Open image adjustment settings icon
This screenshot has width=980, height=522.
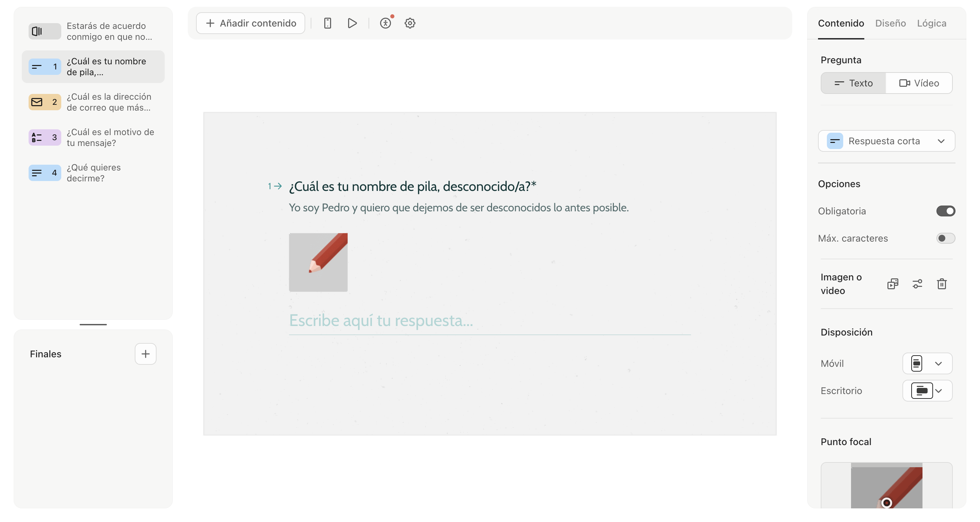pyautogui.click(x=917, y=284)
